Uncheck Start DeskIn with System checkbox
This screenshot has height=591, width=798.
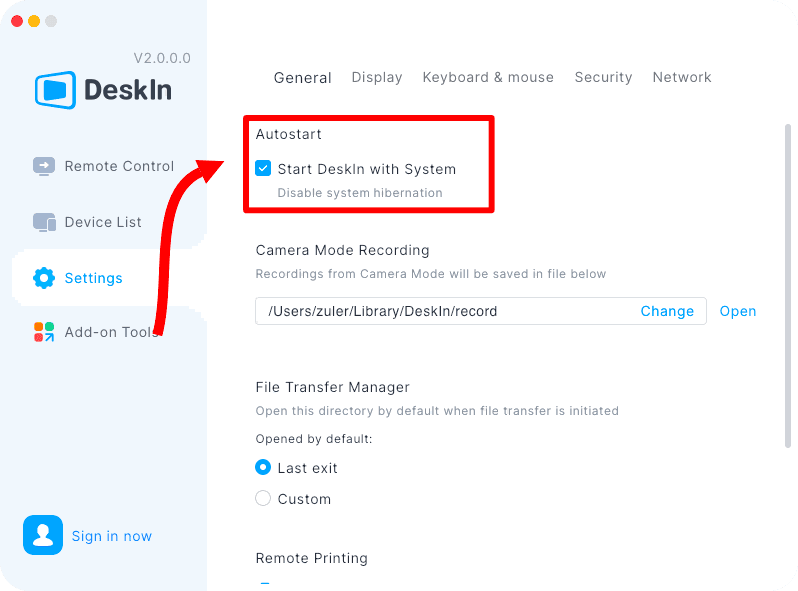[263, 168]
